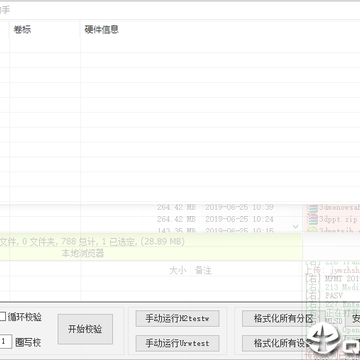Click the 开始校验 button

click(85, 329)
